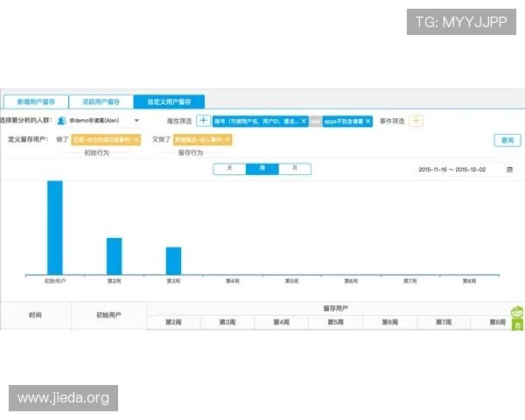525x420 pixels.
Task: Click the tallest 初始用户 bar in chart
Action: (x=55, y=227)
